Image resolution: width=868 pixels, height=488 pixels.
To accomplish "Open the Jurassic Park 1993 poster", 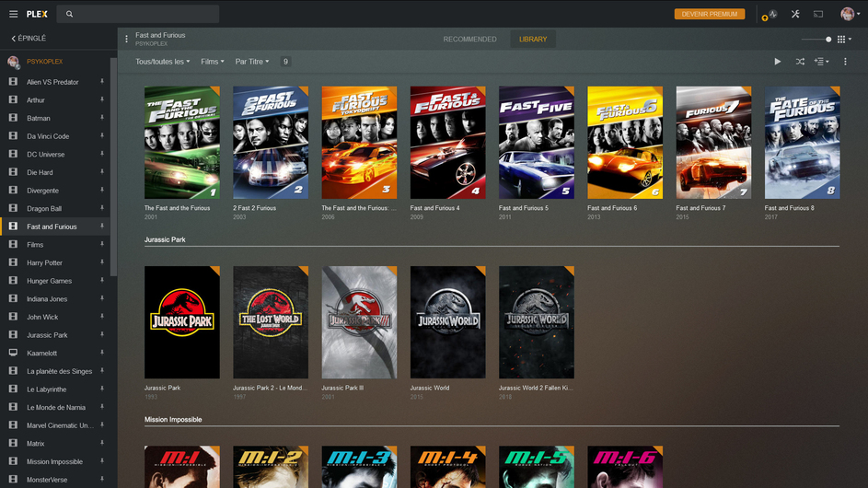I will (182, 322).
